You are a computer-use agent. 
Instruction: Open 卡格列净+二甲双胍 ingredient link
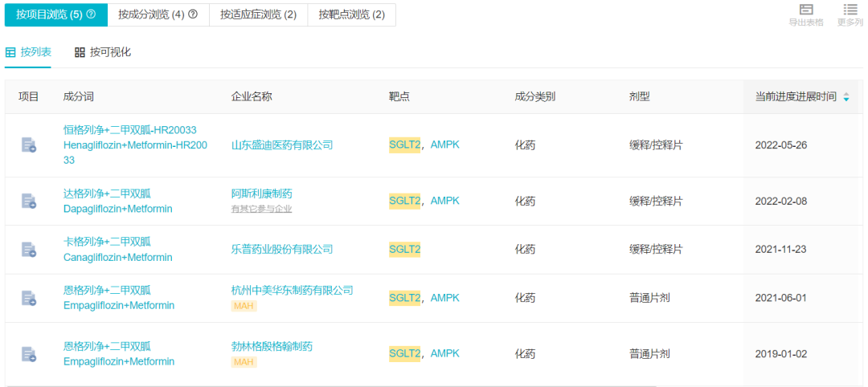(x=107, y=242)
